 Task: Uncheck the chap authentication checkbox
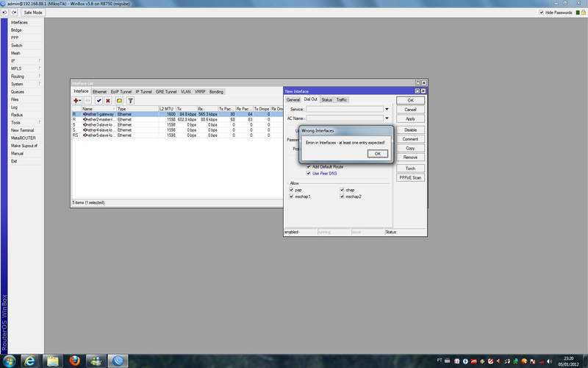coord(342,190)
